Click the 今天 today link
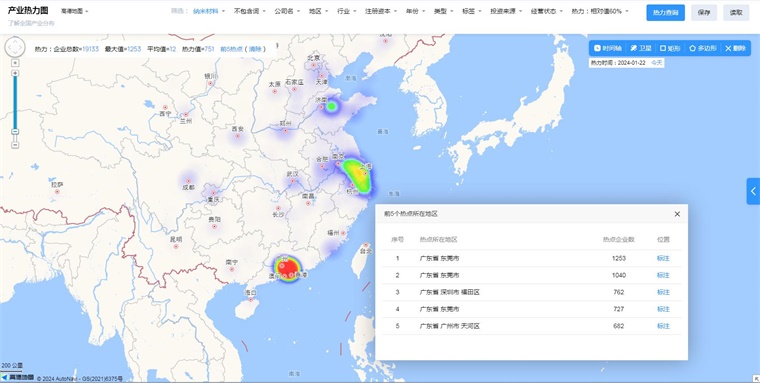This screenshot has width=760, height=383. [656, 63]
